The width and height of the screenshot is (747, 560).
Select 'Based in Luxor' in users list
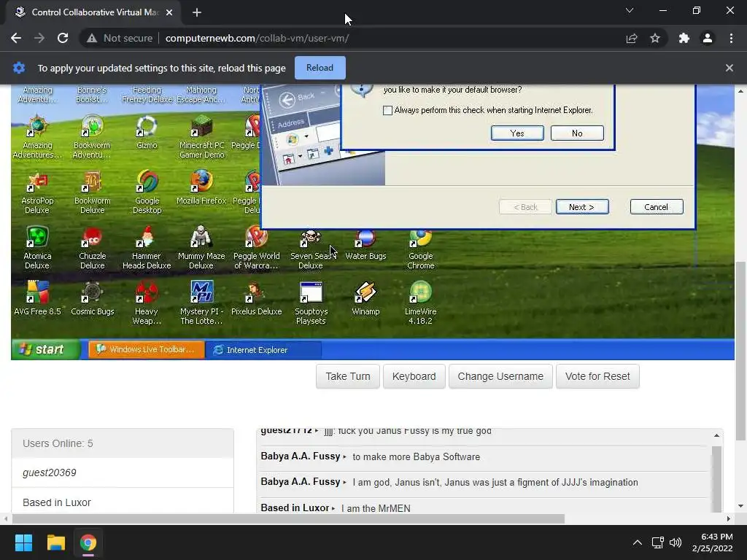coord(123,502)
